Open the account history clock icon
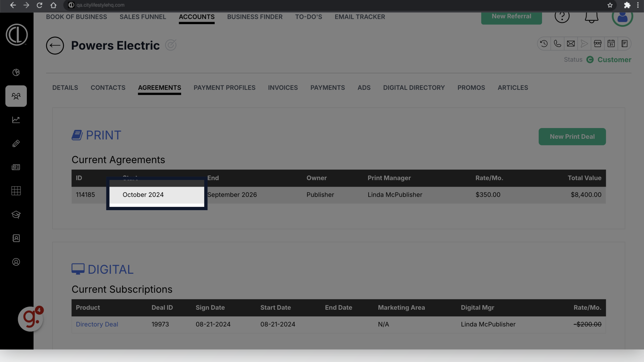Viewport: 644px width, 362px height. point(544,44)
